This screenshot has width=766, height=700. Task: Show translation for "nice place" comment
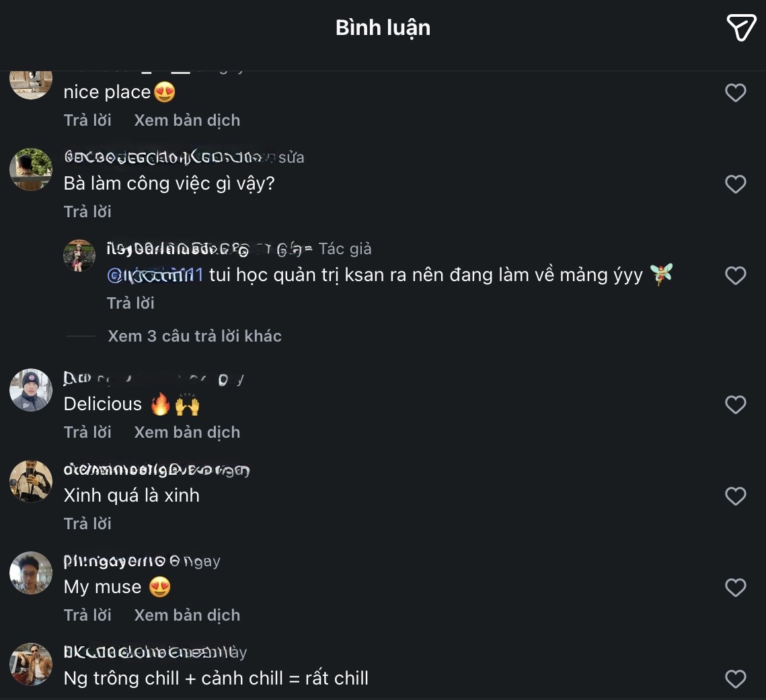coord(187,120)
